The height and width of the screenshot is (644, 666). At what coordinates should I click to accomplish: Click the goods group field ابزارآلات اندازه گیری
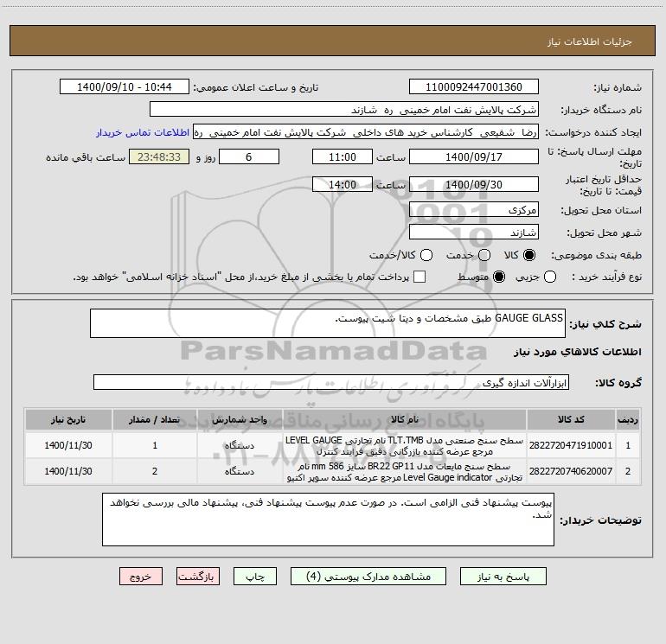tap(331, 382)
